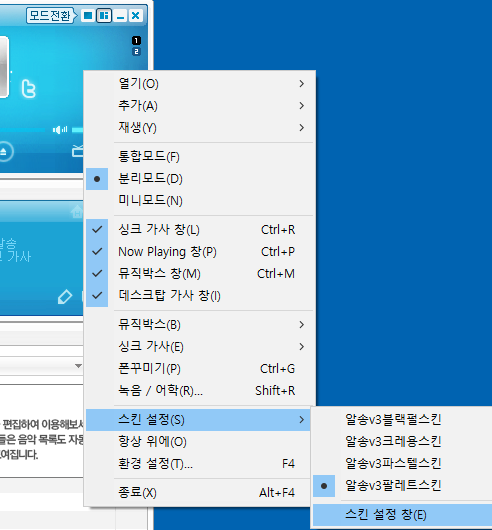
Task: Open the 추가(A) submenu
Action: click(199, 105)
